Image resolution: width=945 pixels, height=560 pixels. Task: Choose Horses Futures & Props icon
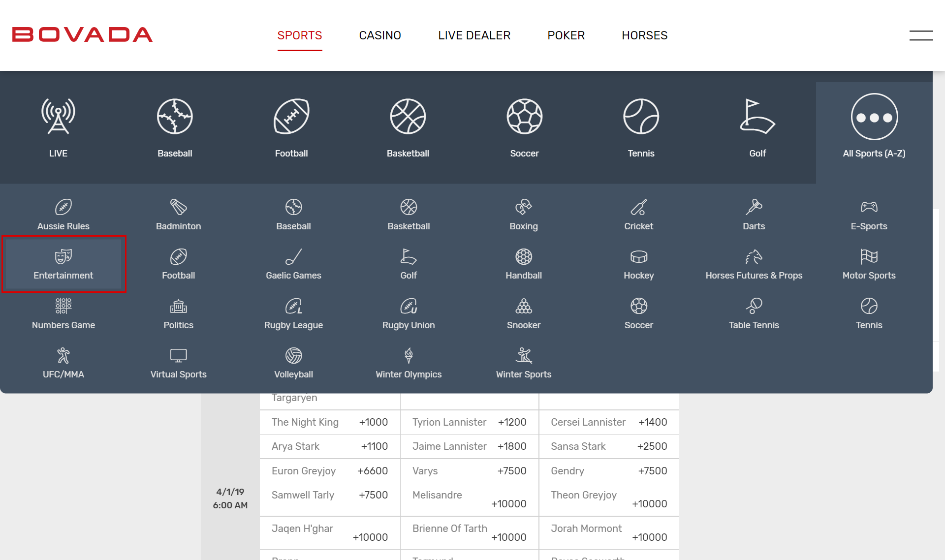click(x=754, y=257)
